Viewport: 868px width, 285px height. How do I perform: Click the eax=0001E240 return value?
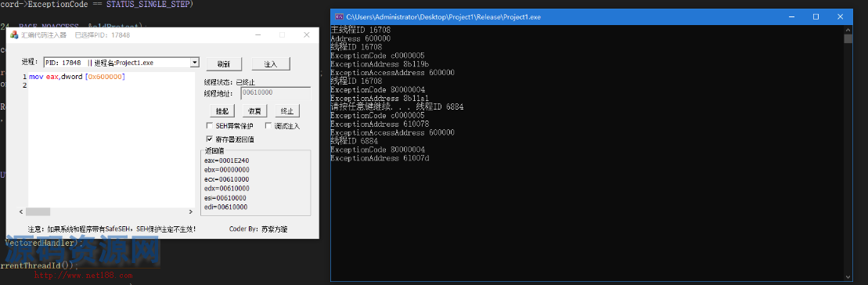[226, 161]
